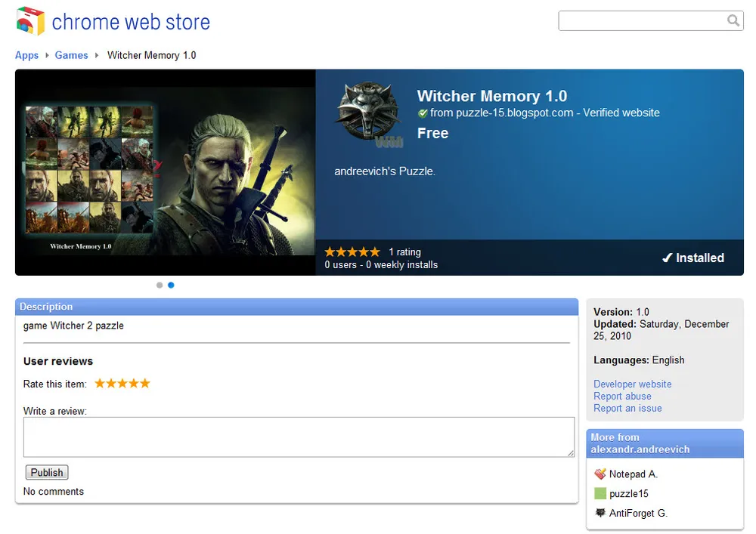Rate this item five stars
The height and width of the screenshot is (534, 756).
tap(144, 383)
